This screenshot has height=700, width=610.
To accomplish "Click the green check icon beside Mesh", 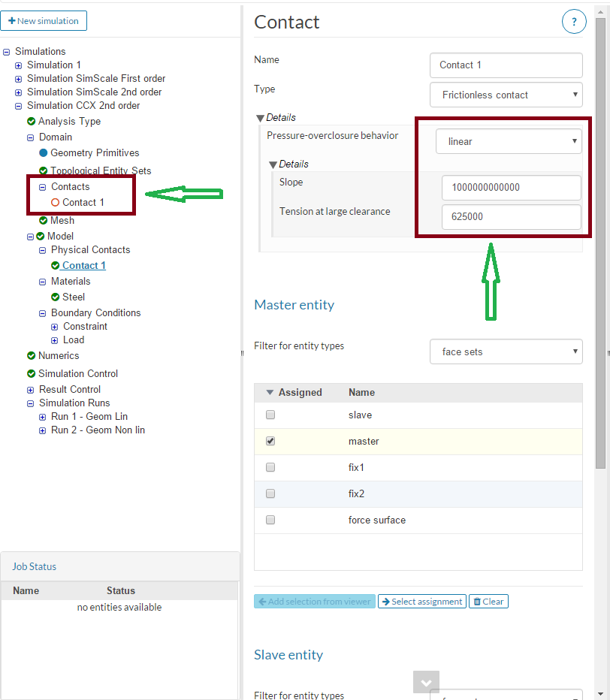I will point(44,220).
